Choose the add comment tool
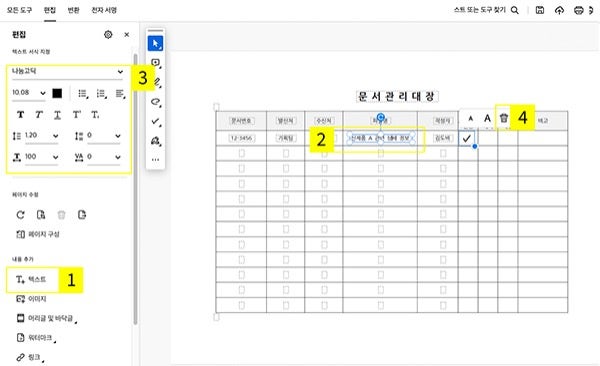This screenshot has width=600, height=366. 155,63
